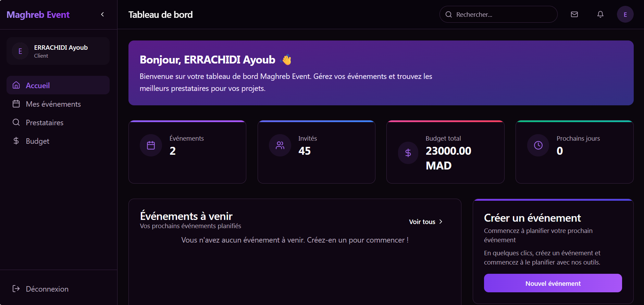Screen dimensions: 644x305
Task: Click the guests icon in Invités card
Action: click(x=280, y=145)
